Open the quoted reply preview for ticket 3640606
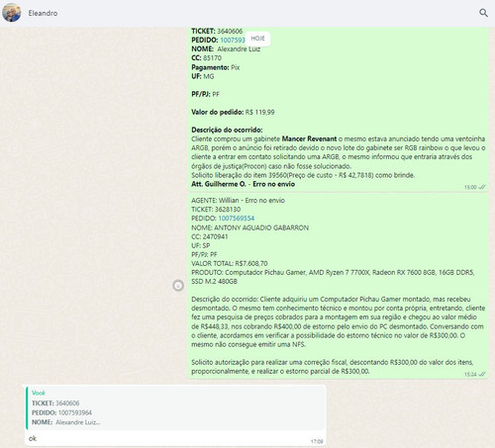 click(x=176, y=407)
